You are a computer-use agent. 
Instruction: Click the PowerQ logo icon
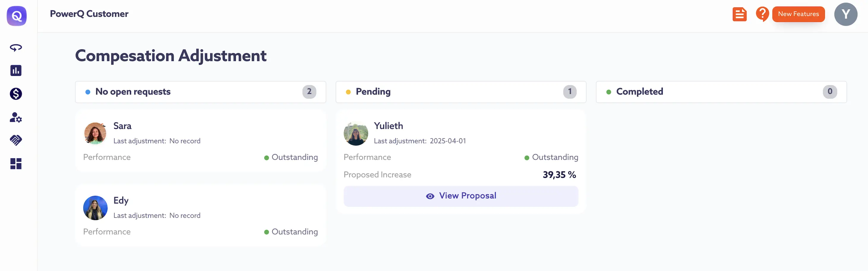[17, 16]
